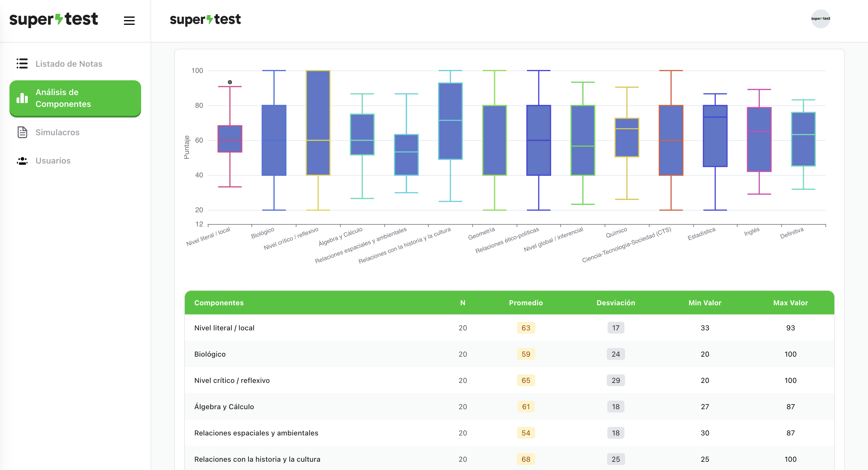Viewport: 868px width, 470px height.
Task: Open the Usuarios page
Action: 53,161
